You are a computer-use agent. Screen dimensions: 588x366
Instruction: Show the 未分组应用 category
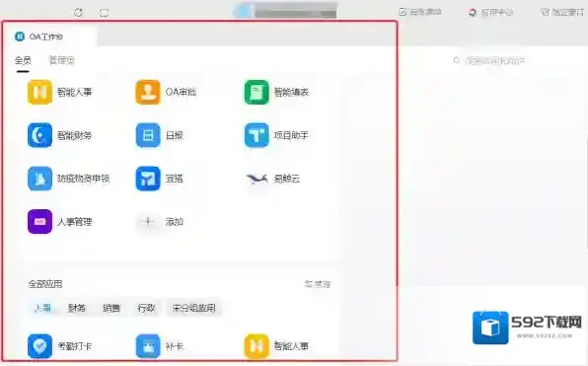194,308
